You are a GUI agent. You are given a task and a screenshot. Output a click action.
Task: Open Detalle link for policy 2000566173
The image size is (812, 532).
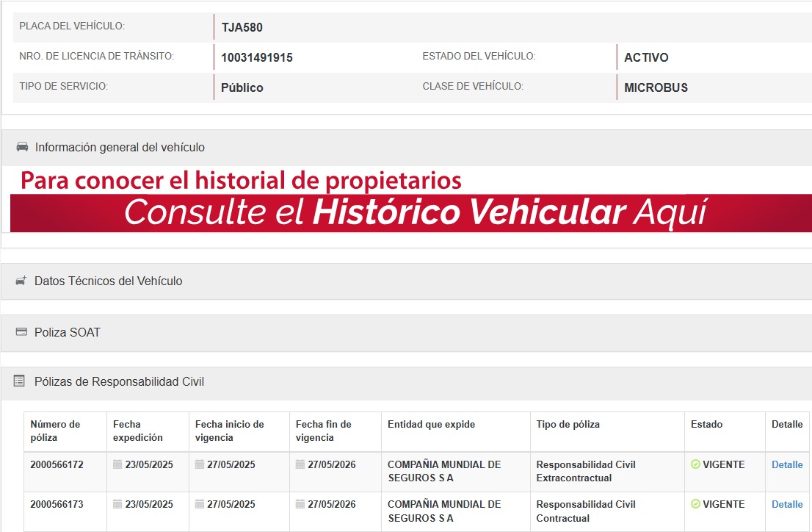[x=787, y=504]
